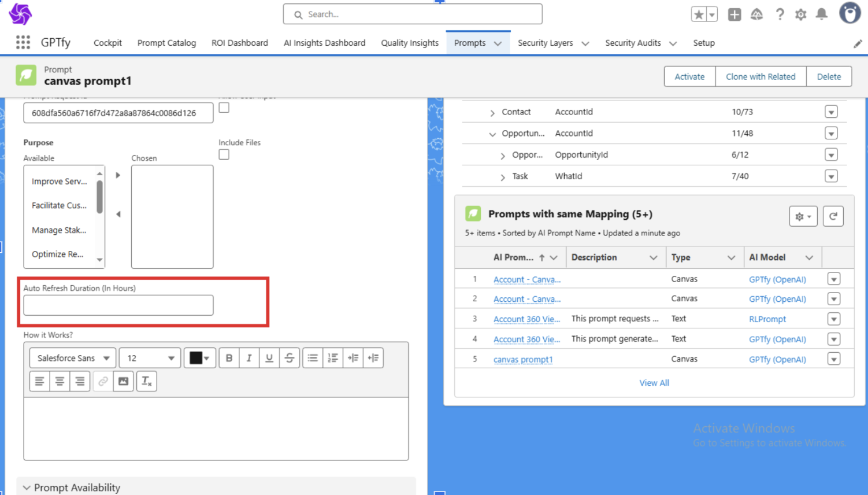
Task: Open the font family Salesforce Sans dropdown
Action: (x=73, y=358)
